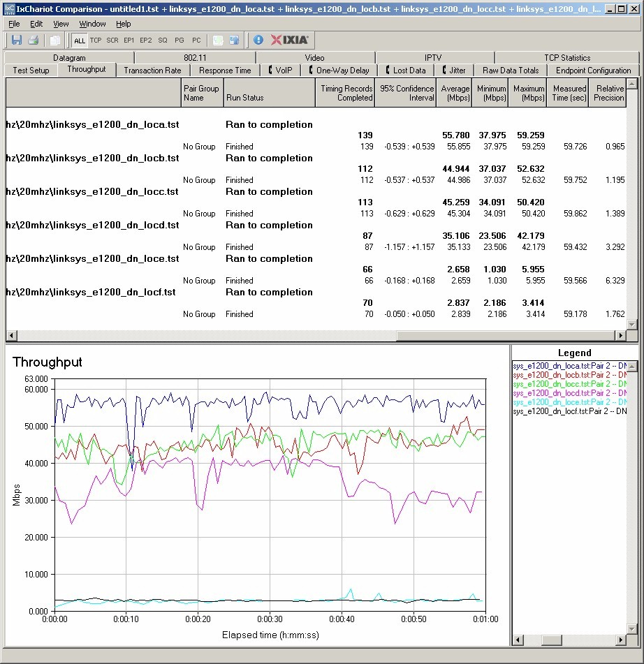Click table vertical scrollbar down arrow
Screen dimensions: 644x664
tap(631, 325)
